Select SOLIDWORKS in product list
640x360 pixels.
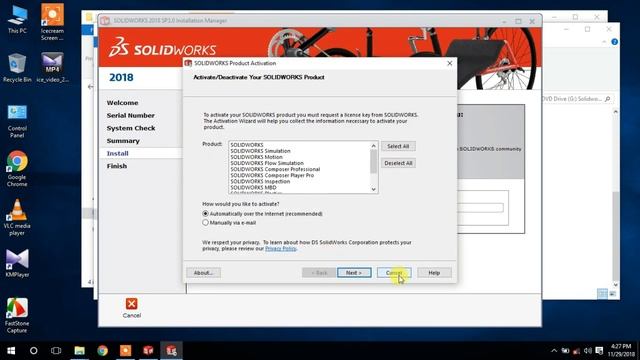(247, 145)
